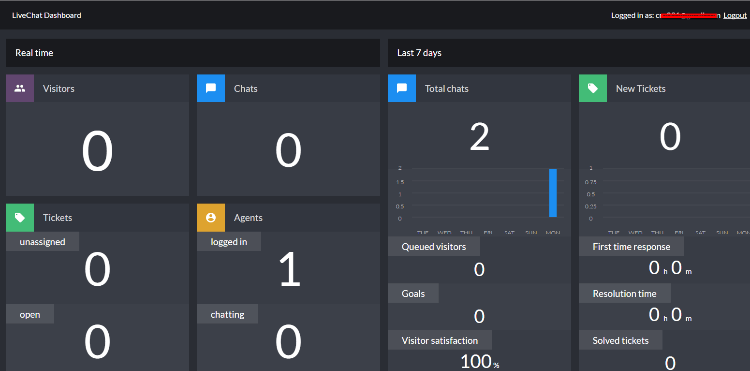The width and height of the screenshot is (750, 371).
Task: Click the Tickets card title
Action: tap(57, 218)
